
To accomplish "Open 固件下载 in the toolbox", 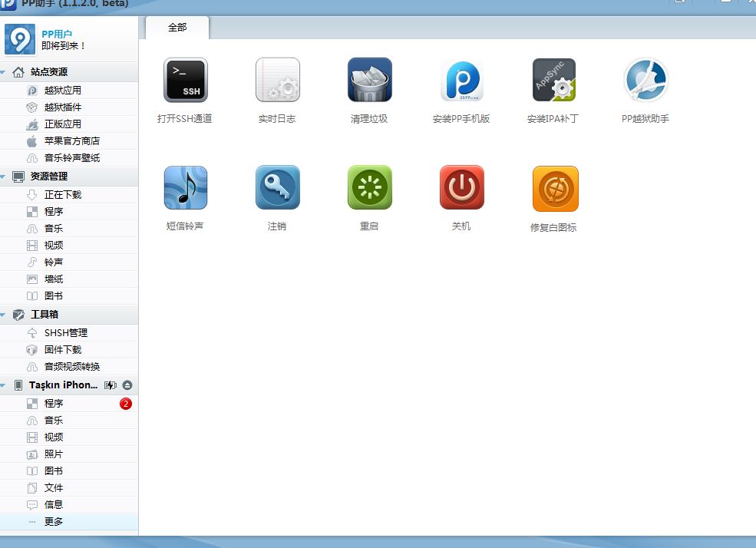I will 69,350.
